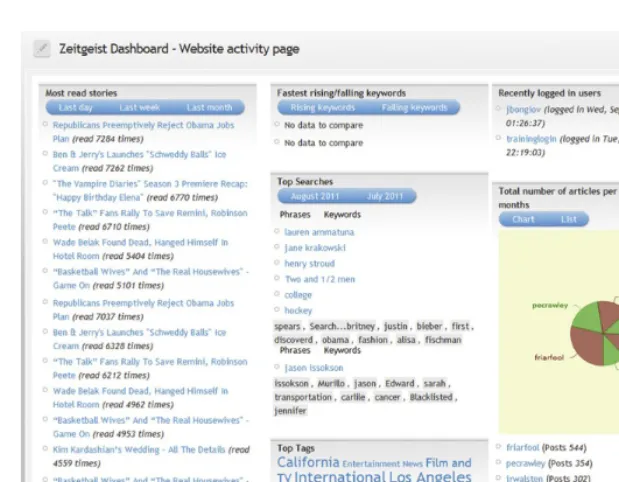Click the lauren ammatuna search phrase
The image size is (619, 482).
coord(319,232)
